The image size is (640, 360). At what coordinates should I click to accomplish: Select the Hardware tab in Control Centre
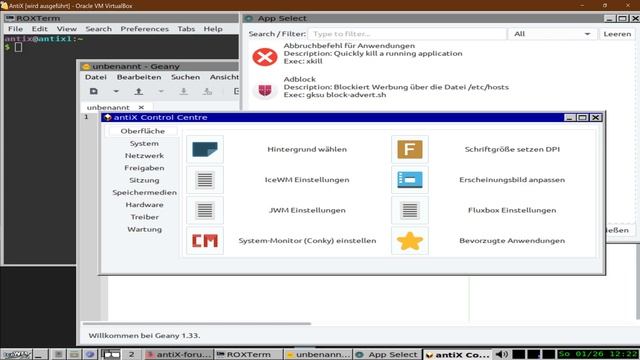tap(144, 204)
